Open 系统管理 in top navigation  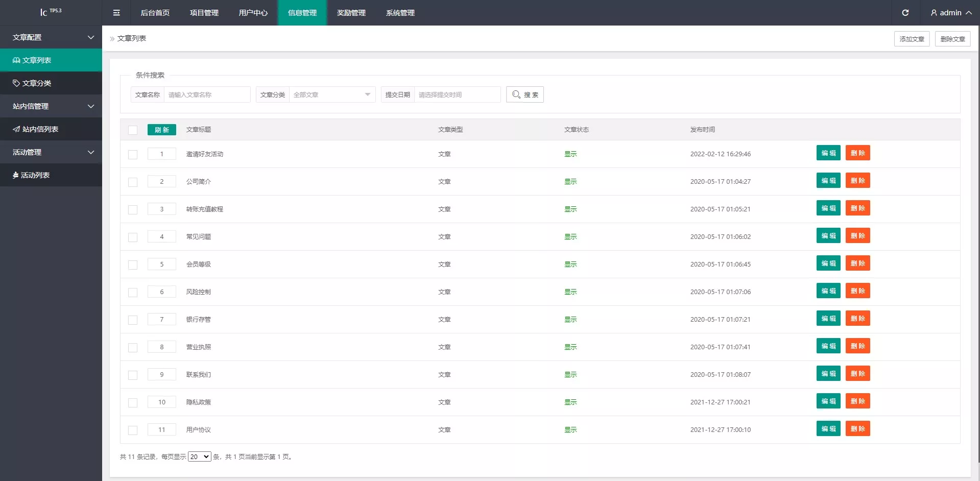coord(400,13)
